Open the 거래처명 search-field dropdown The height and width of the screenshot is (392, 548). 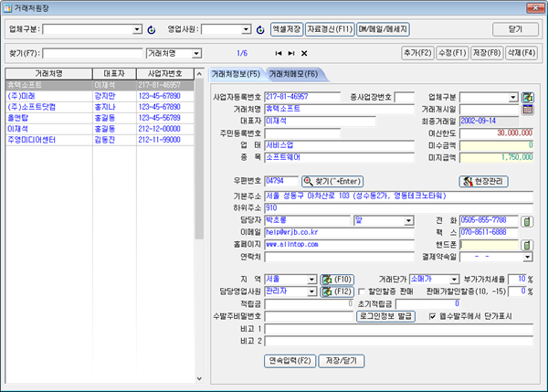pyautogui.click(x=196, y=54)
